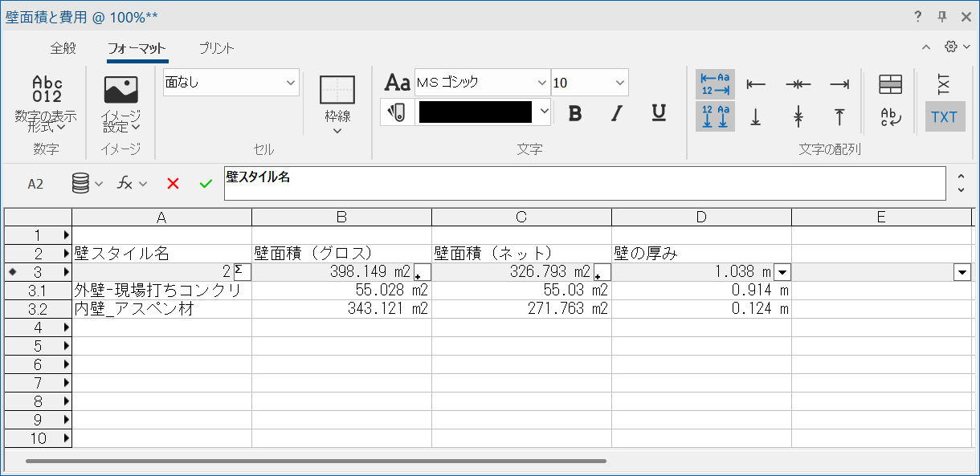The width and height of the screenshot is (980, 476).
Task: Switch to the 全般 tab
Action: [x=63, y=48]
